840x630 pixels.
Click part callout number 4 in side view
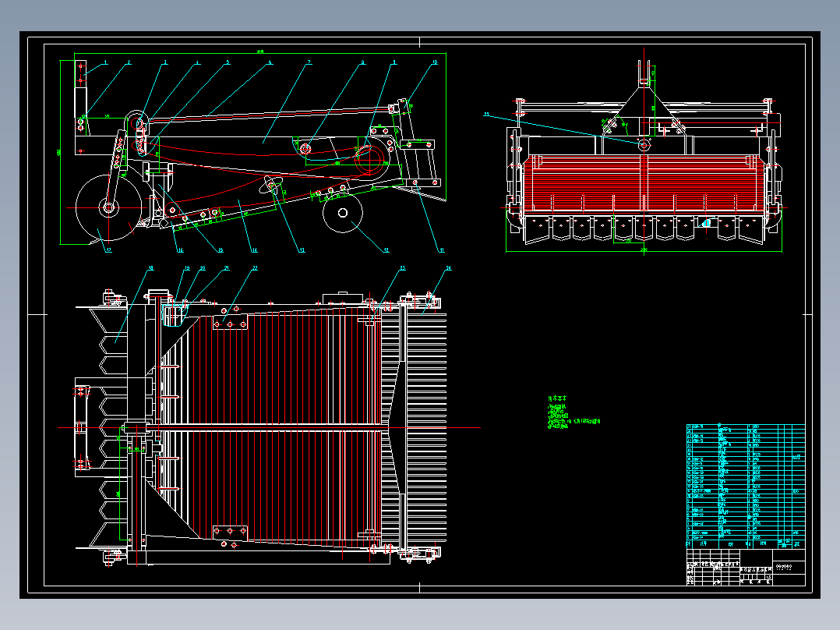[197, 62]
